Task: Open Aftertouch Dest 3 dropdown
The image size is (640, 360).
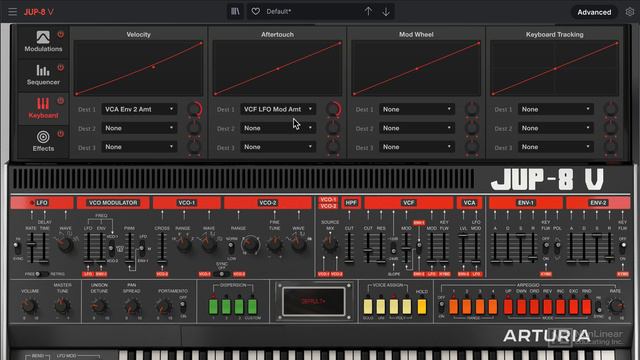Action: [x=278, y=147]
